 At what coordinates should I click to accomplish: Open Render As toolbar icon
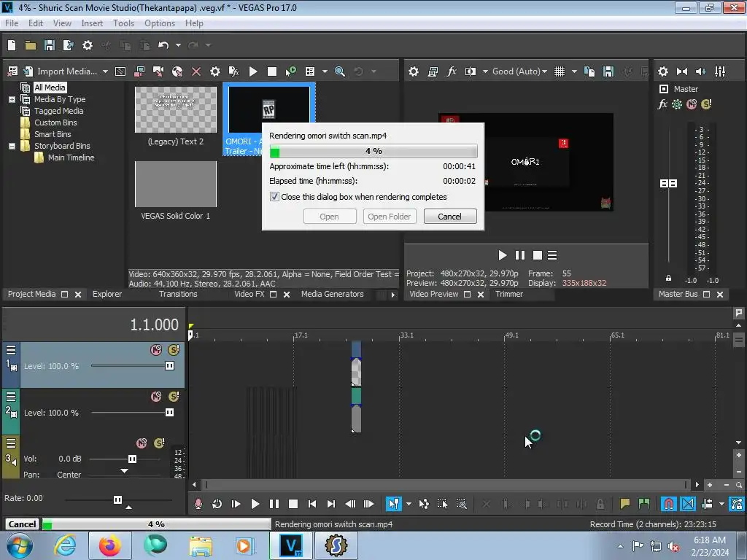pos(68,45)
